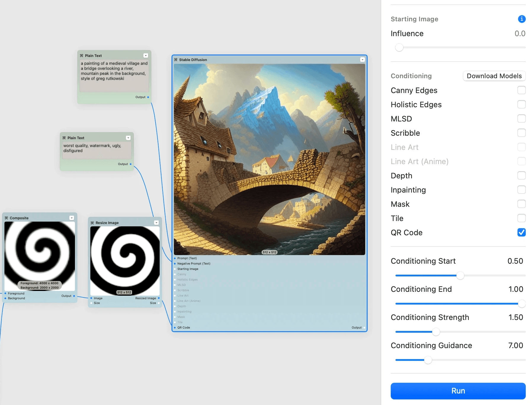532x405 pixels.
Task: Click the Mask input port on Stable Diffusion
Action: (x=175, y=317)
